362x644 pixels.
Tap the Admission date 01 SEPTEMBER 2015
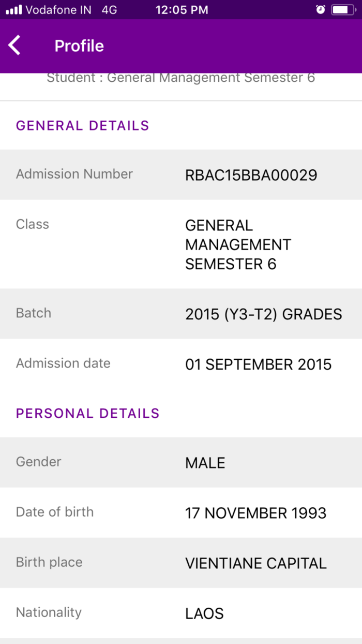coord(259,364)
